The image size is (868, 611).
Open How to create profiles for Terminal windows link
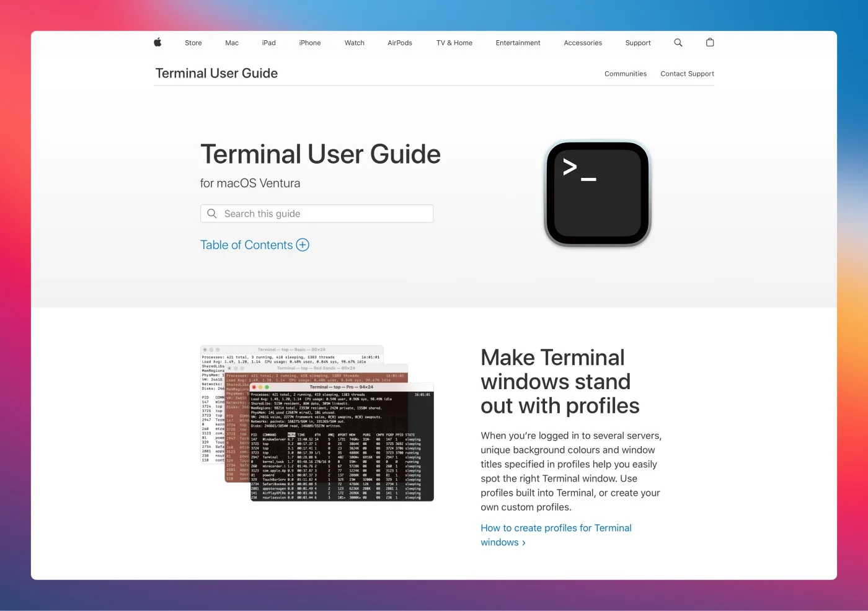[556, 535]
